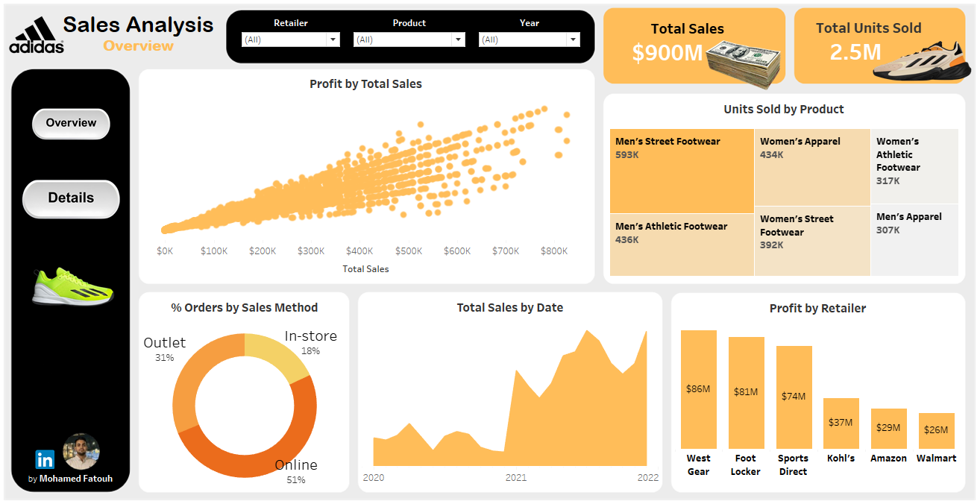Viewport: 980px width, 504px height.
Task: Select Men's Street Footwear treemap tile
Action: pyautogui.click(x=682, y=171)
